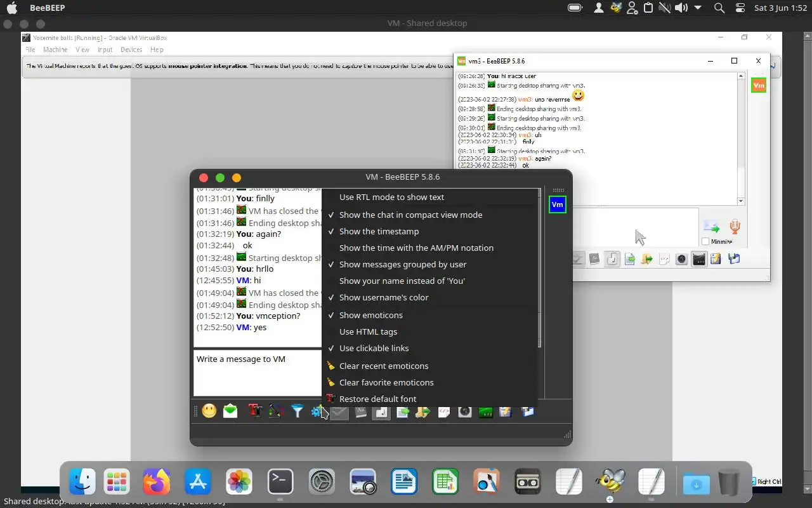Viewport: 812px width, 508px height.
Task: Click the blue Vm user avatar in VM window
Action: tap(557, 204)
